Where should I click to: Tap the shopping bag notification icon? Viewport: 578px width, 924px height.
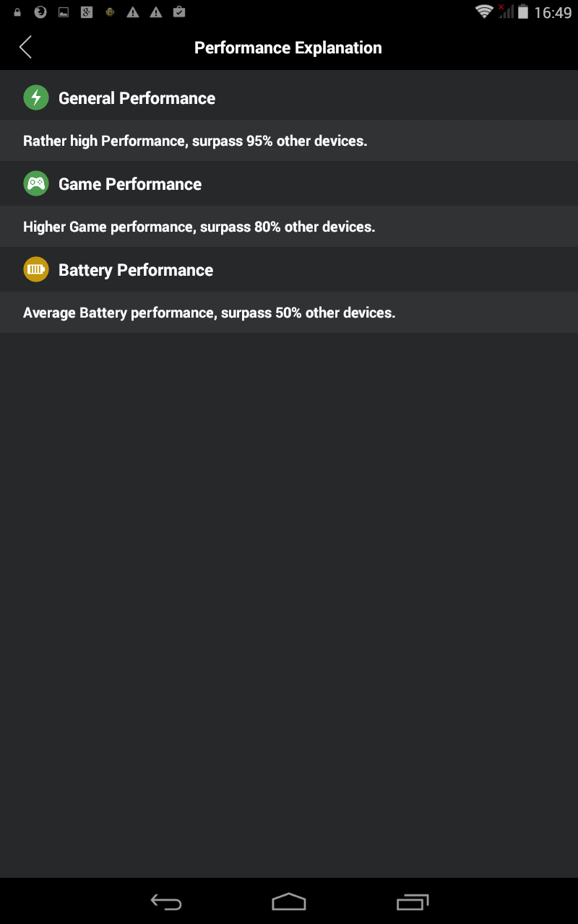[x=179, y=12]
